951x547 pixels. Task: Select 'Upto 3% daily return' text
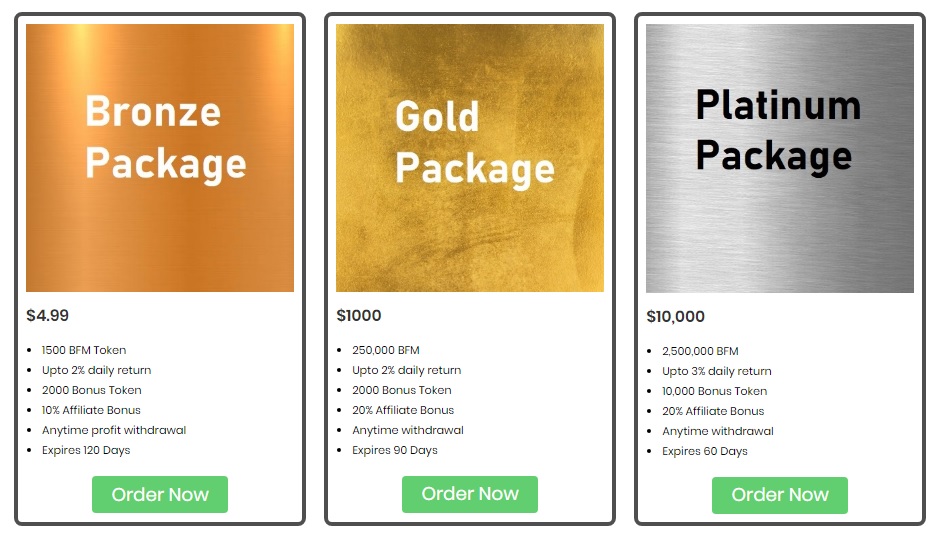(717, 371)
